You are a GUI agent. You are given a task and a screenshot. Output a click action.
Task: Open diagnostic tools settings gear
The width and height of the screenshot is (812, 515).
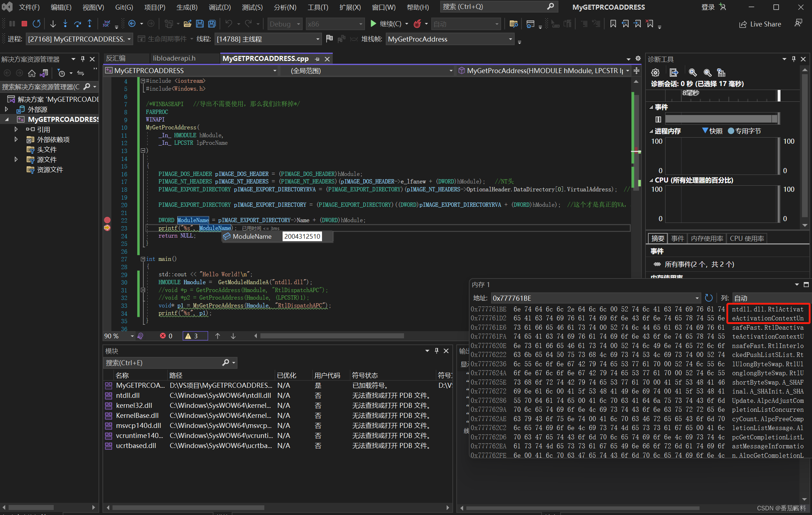655,73
